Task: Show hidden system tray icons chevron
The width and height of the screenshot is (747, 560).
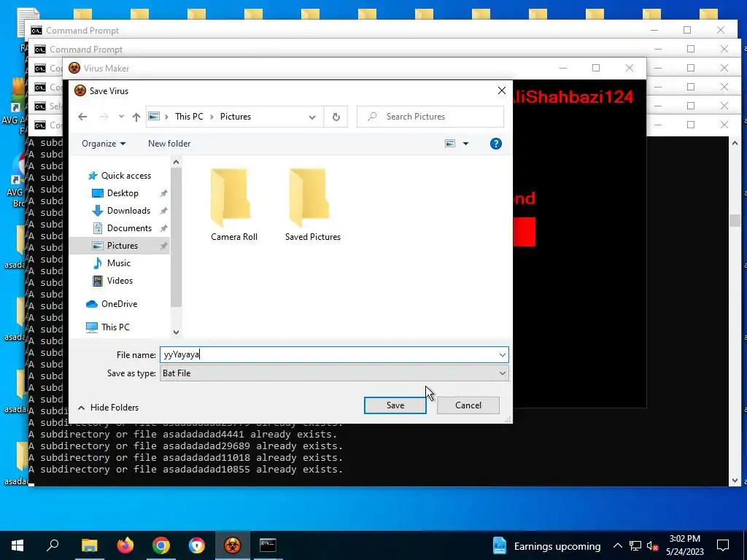Action: click(x=617, y=545)
